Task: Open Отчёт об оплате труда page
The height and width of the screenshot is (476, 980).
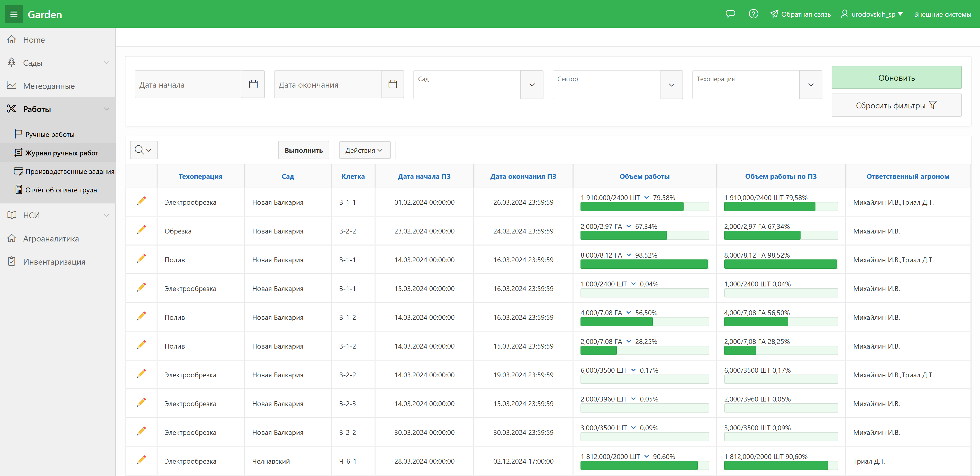Action: [x=61, y=190]
